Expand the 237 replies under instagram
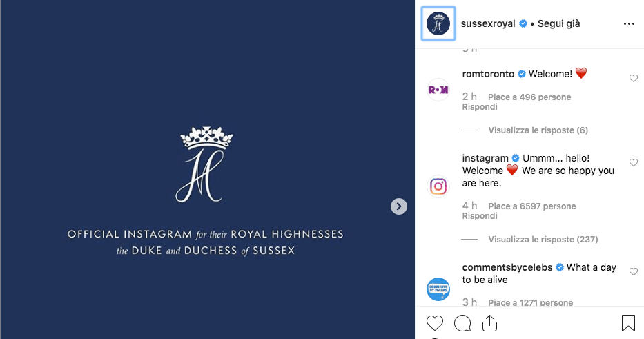 coord(542,240)
